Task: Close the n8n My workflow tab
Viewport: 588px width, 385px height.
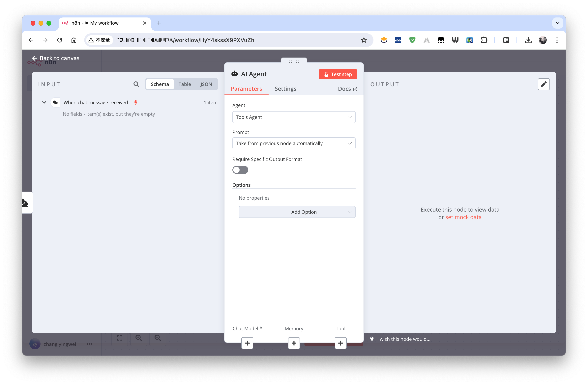Action: pos(145,23)
